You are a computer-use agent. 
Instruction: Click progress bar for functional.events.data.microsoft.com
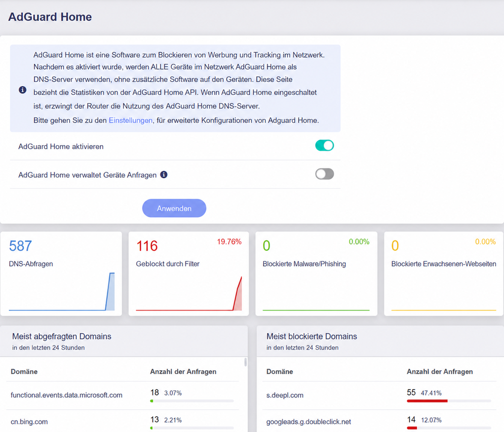click(x=192, y=401)
